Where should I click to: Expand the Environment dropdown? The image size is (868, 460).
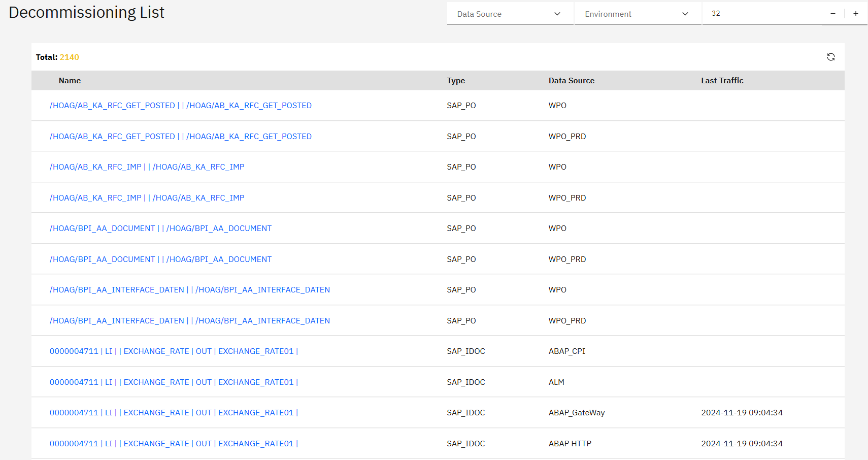point(637,14)
